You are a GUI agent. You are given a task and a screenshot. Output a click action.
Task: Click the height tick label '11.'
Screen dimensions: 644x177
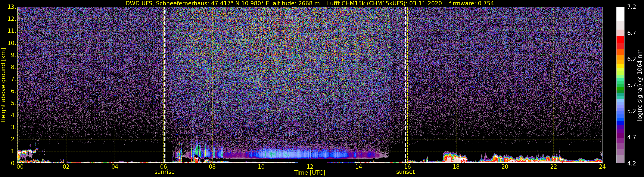(12, 31)
